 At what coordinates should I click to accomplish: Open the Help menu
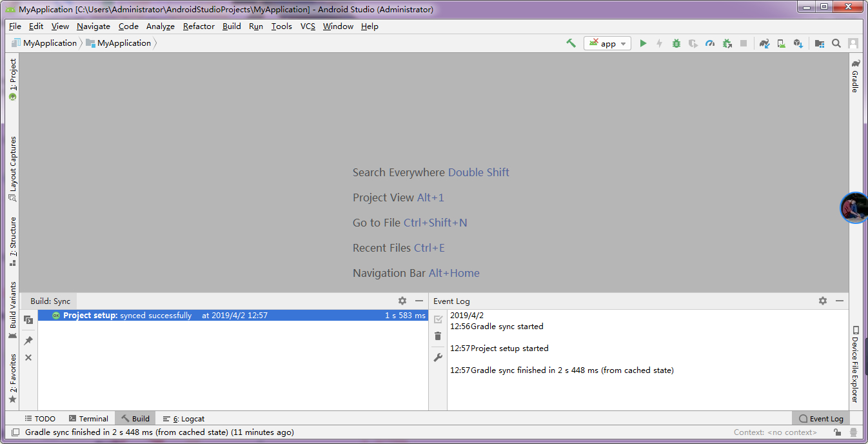click(x=370, y=26)
